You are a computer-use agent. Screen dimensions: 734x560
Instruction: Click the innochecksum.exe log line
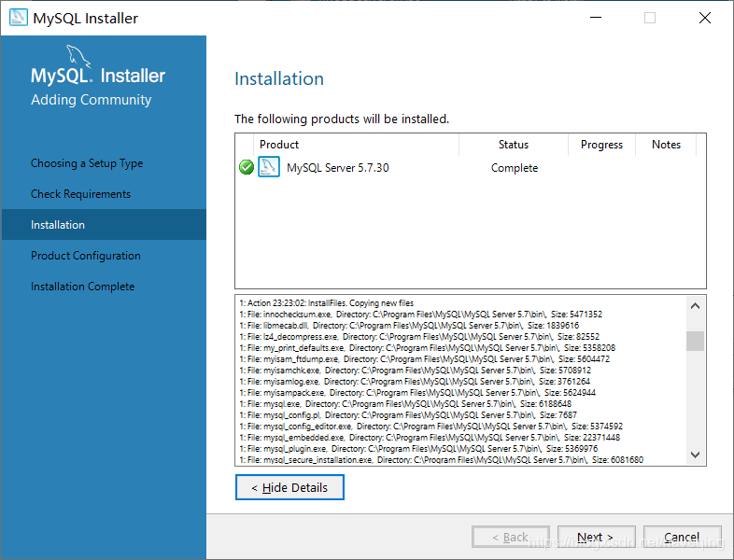[421, 315]
